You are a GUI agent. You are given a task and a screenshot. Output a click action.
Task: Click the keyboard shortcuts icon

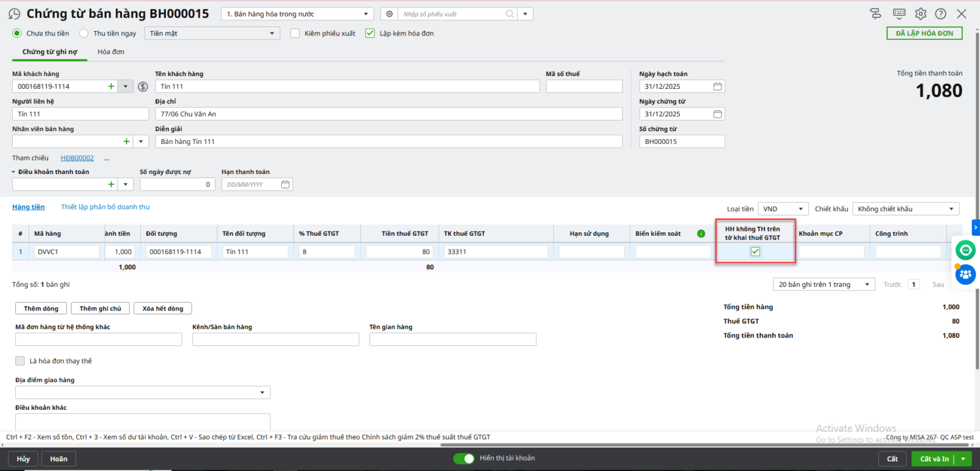[x=899, y=13]
